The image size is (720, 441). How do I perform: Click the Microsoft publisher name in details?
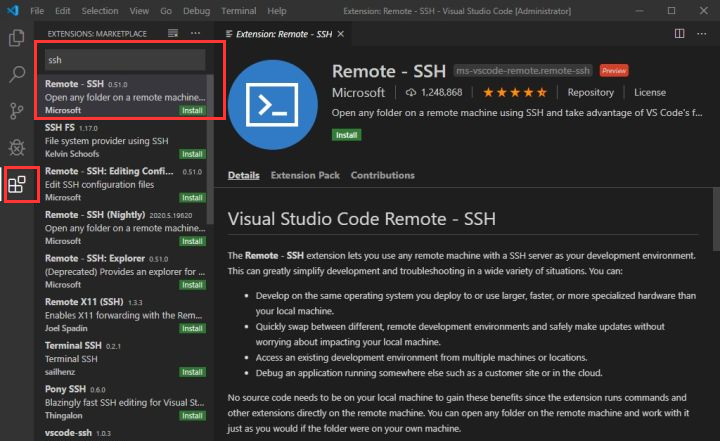[358, 93]
